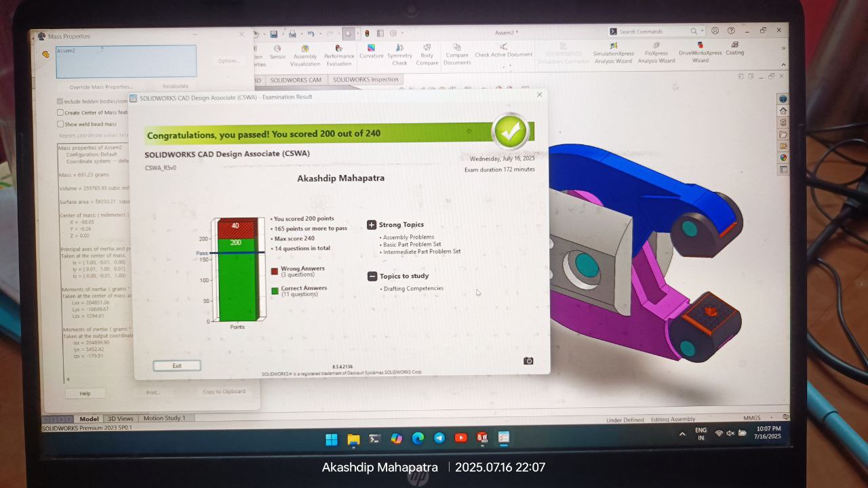Open Assembly Visualization tool
Viewport: 868px width, 488px height.
(305, 56)
